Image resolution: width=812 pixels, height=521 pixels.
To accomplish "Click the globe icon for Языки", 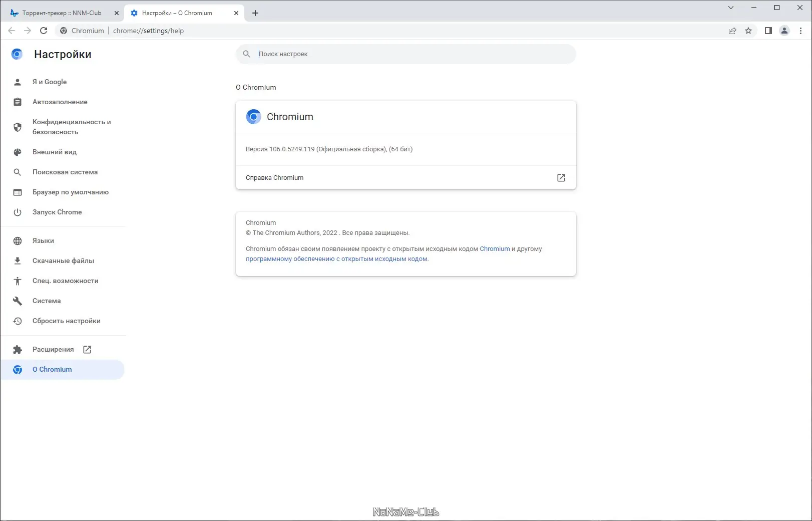I will (x=18, y=240).
